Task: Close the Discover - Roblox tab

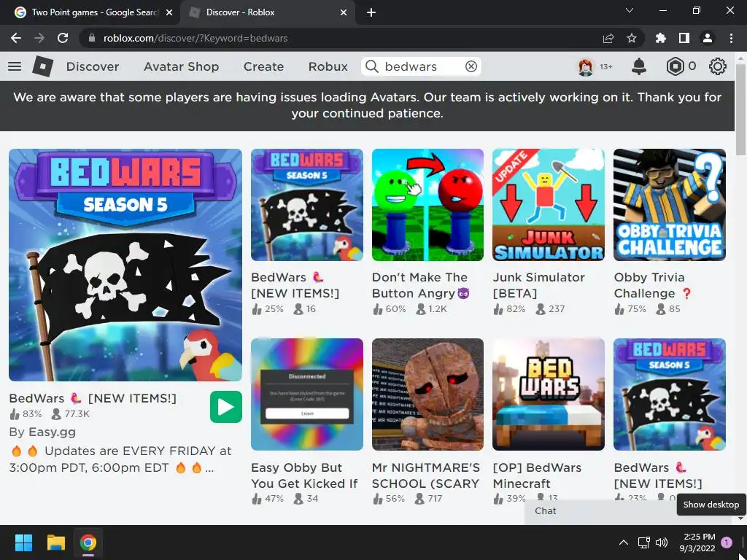Action: [x=344, y=12]
